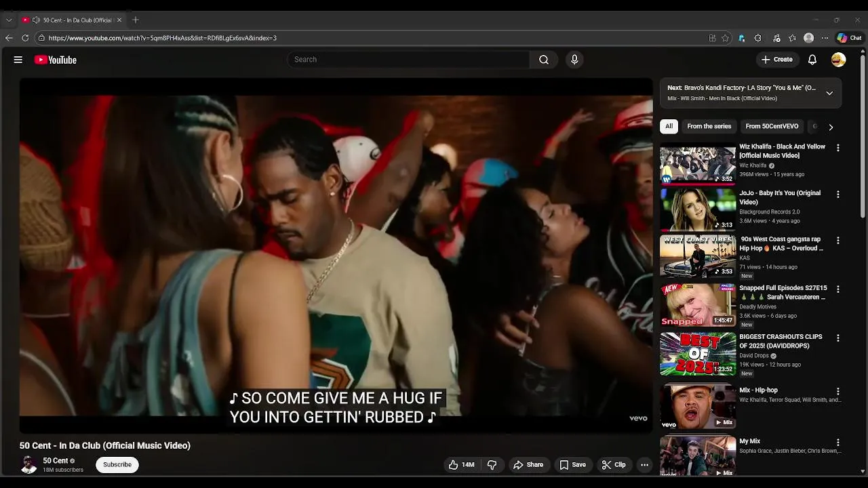Click video player to pause playback
The height and width of the screenshot is (488, 868).
point(336,256)
